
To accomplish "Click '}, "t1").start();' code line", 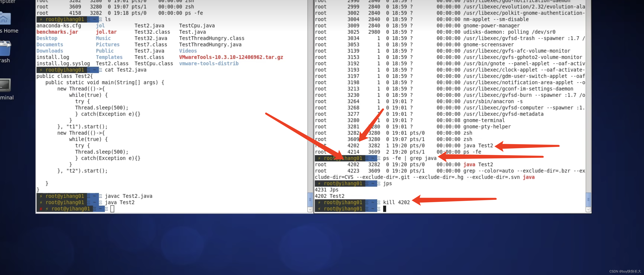I will 83,127.
